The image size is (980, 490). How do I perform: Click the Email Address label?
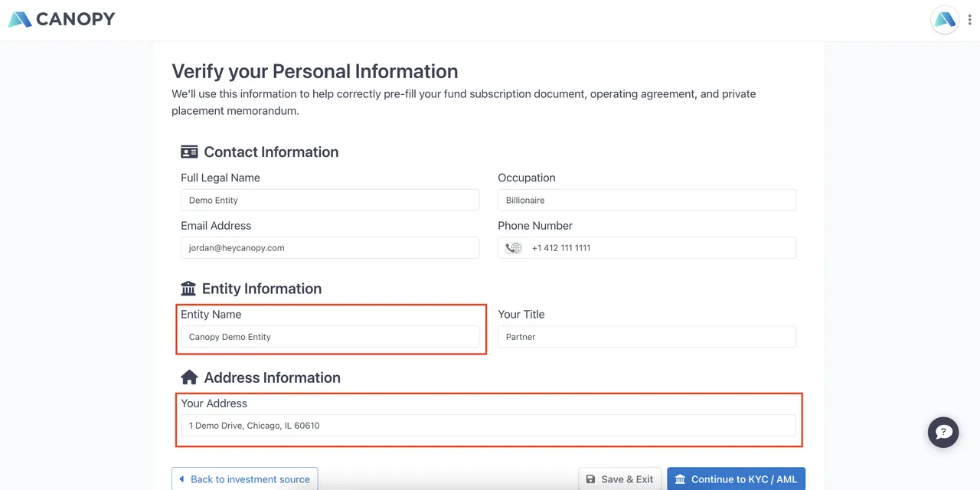tap(216, 226)
